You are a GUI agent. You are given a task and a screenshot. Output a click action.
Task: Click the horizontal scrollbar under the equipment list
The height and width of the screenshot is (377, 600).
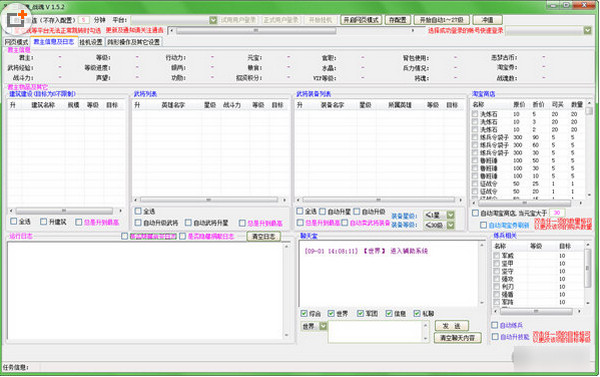point(379,200)
